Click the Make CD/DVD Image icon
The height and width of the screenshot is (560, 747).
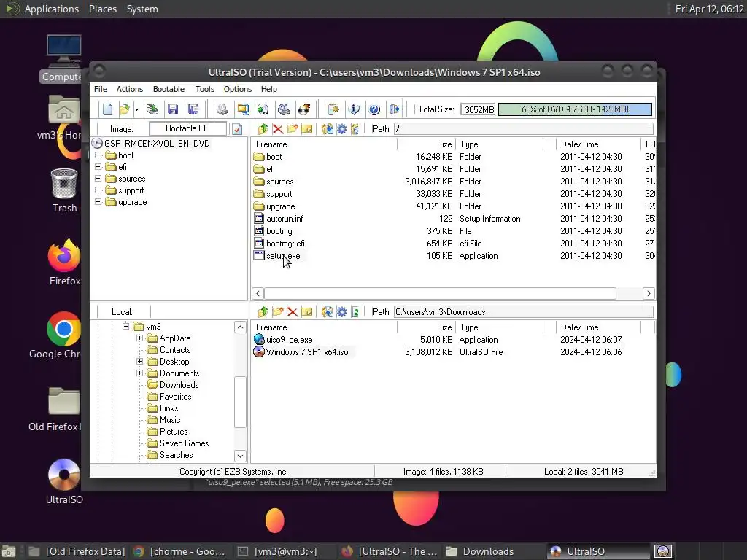(222, 109)
